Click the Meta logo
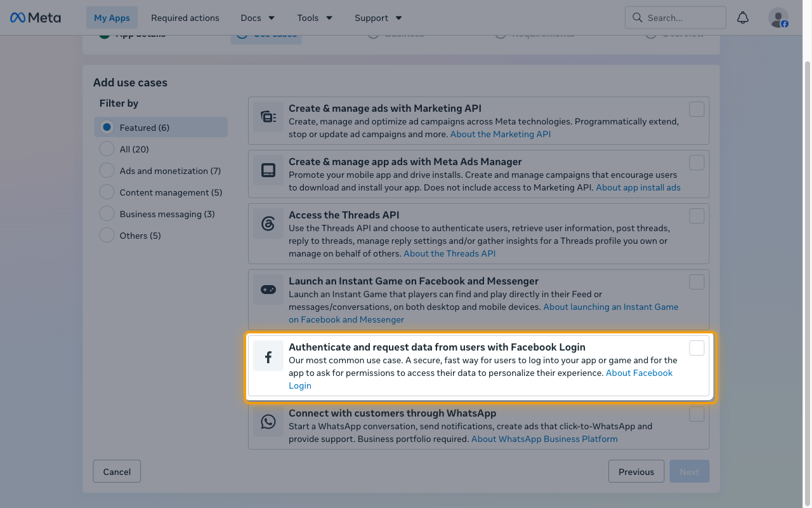This screenshot has width=812, height=508. click(36, 18)
